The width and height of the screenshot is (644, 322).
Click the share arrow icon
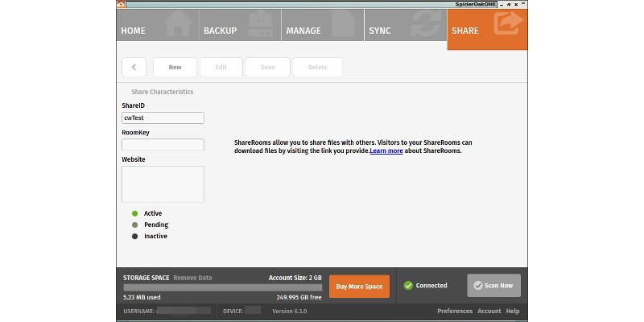(x=509, y=23)
